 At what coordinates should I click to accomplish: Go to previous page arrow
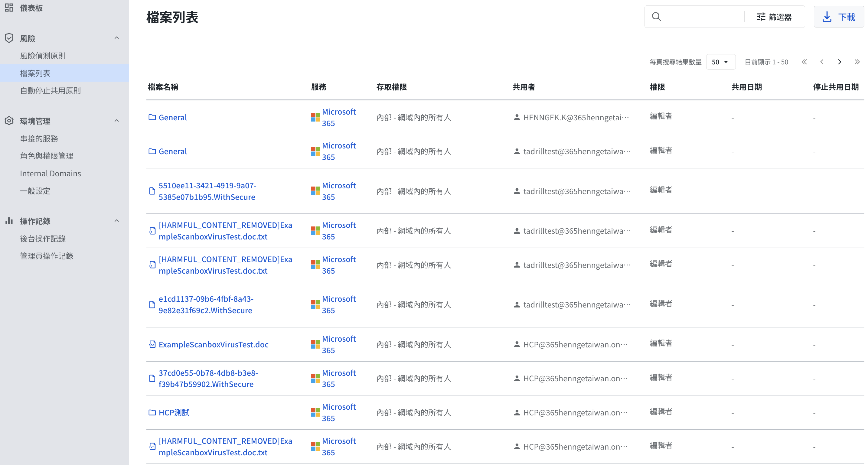[822, 62]
